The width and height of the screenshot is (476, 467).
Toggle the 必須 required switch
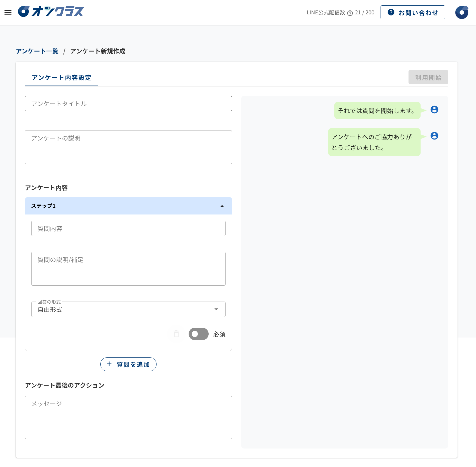(x=198, y=334)
